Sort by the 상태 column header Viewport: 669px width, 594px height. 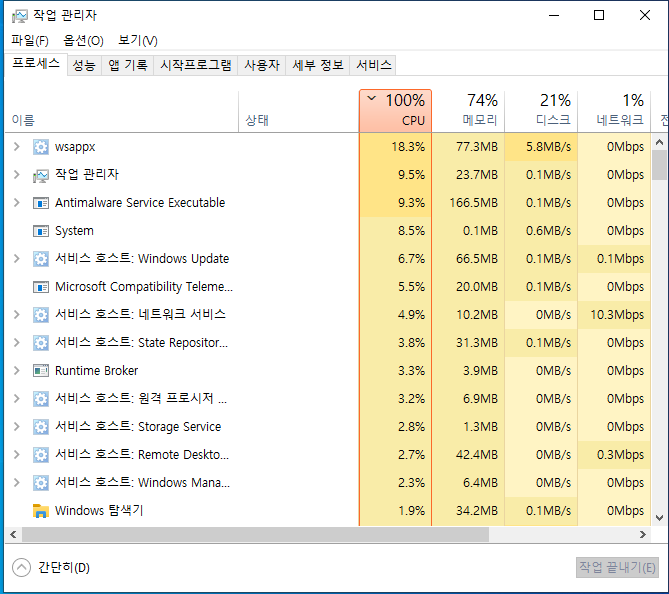(299, 111)
